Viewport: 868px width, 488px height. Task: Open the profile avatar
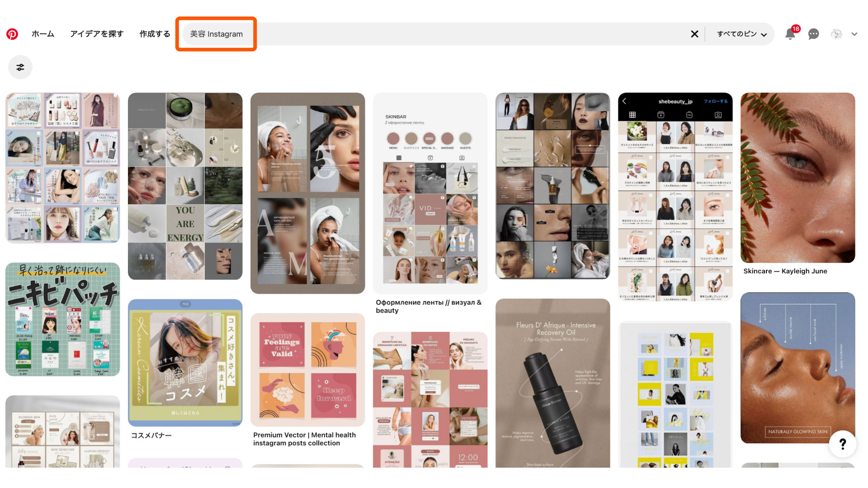pyautogui.click(x=836, y=34)
